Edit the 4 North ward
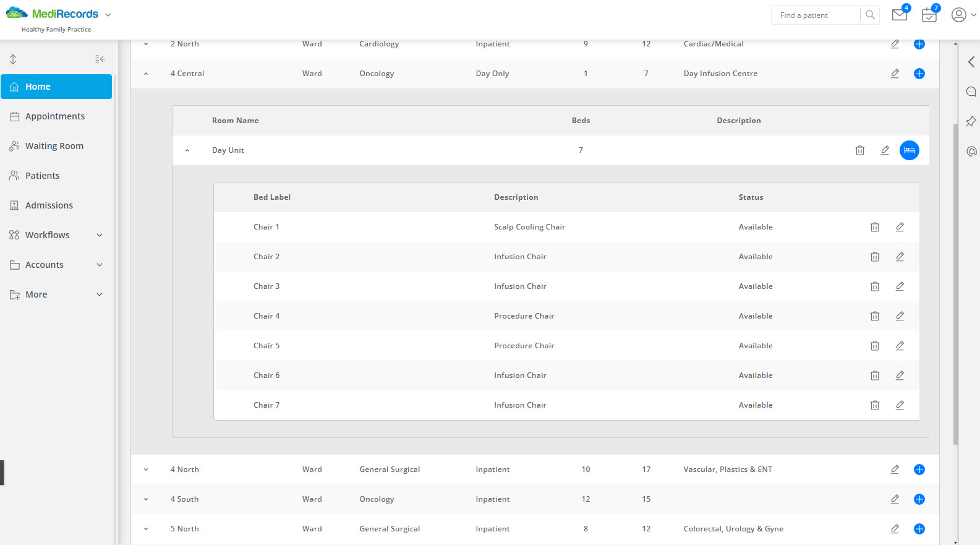The image size is (980, 545). [895, 470]
